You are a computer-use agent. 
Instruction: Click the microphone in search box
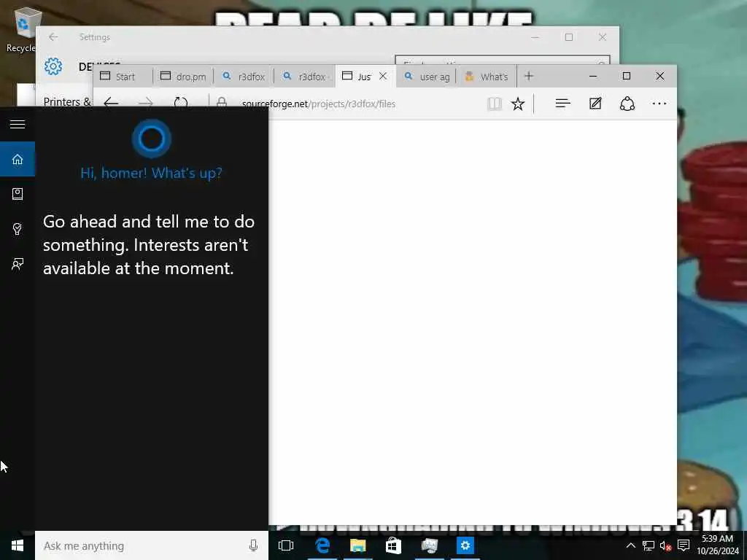(x=253, y=545)
